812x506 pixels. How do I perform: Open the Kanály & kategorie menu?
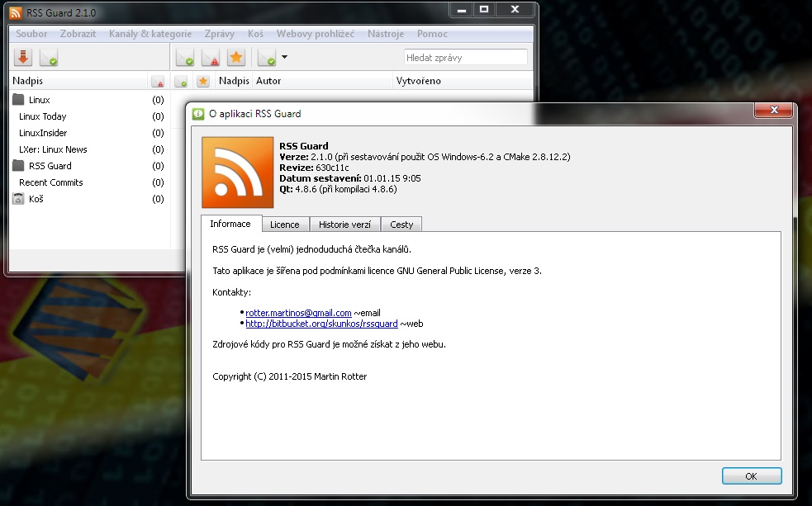pyautogui.click(x=149, y=34)
